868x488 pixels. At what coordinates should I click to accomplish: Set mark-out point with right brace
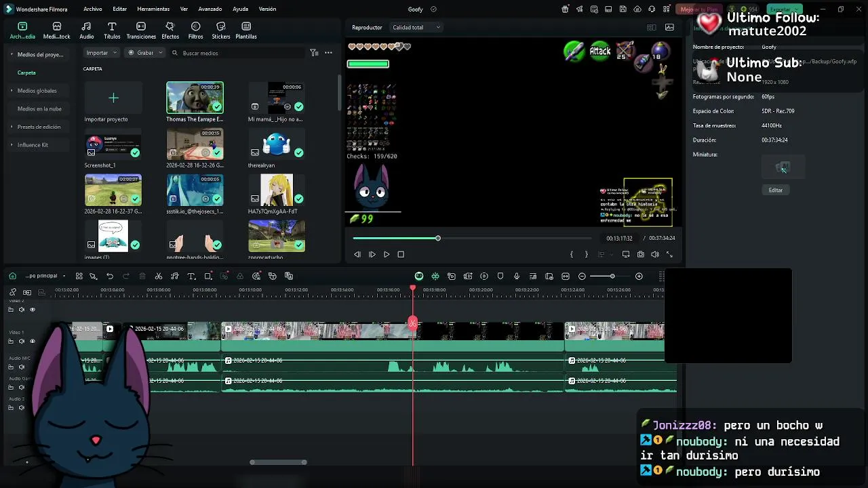[x=587, y=254]
